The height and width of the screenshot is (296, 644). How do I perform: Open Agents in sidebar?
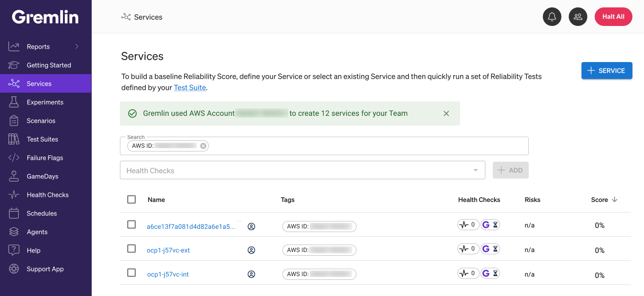tap(37, 232)
